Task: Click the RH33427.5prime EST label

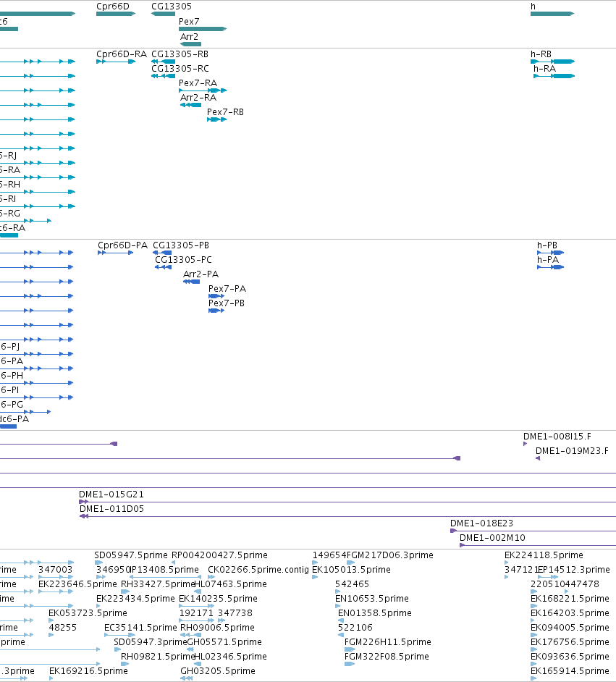Action: click(157, 584)
